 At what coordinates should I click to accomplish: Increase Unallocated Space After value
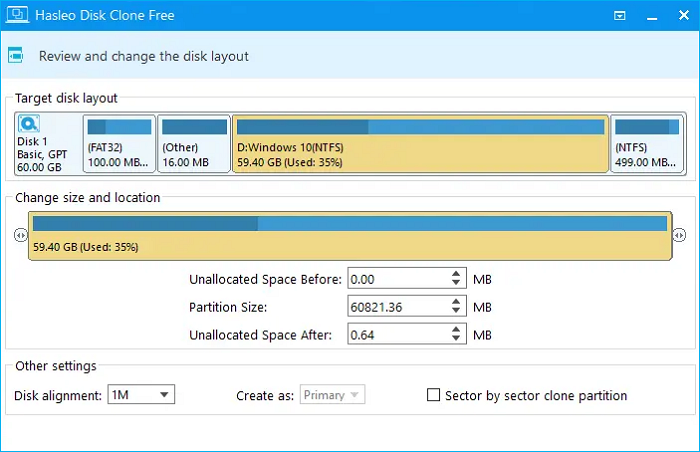pyautogui.click(x=456, y=329)
